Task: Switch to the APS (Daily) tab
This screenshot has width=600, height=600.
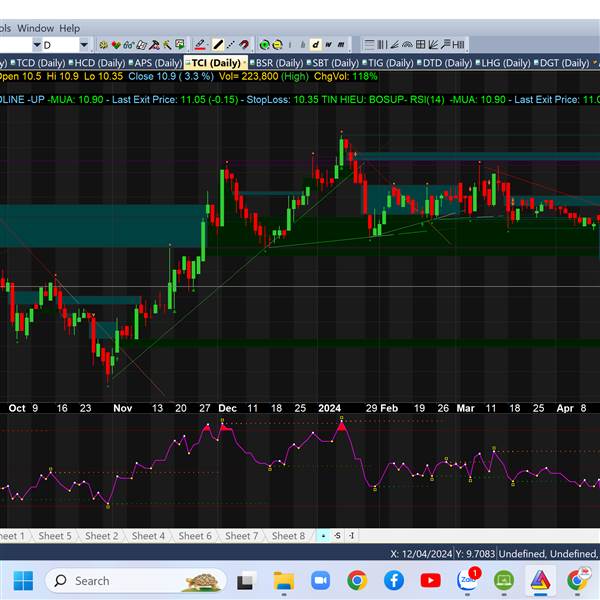Action: [x=158, y=63]
